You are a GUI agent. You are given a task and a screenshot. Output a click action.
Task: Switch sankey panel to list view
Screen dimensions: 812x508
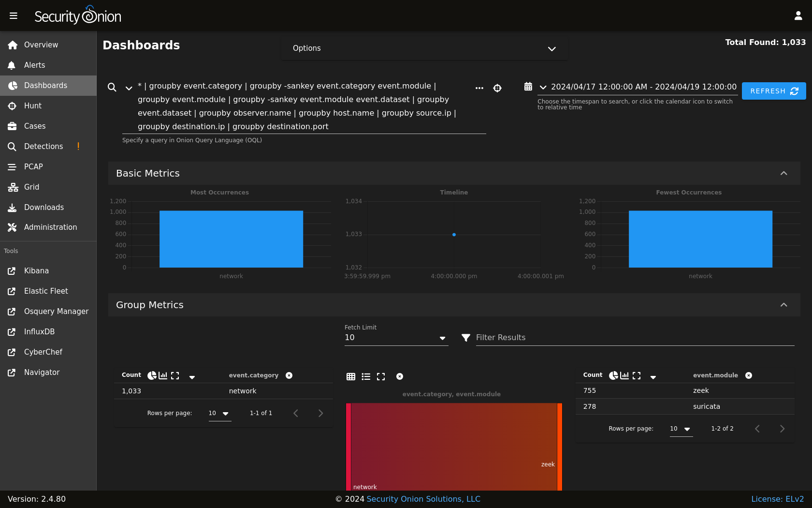(366, 376)
